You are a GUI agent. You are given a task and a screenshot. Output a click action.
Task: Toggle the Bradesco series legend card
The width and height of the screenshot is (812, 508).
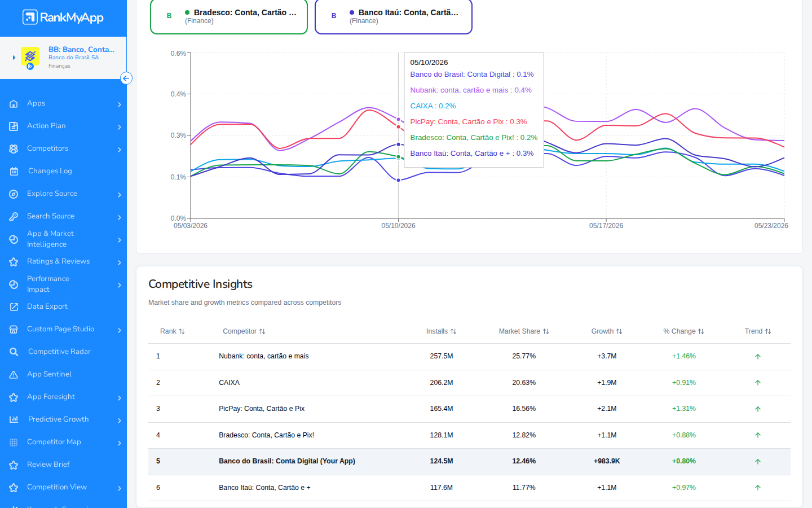229,16
